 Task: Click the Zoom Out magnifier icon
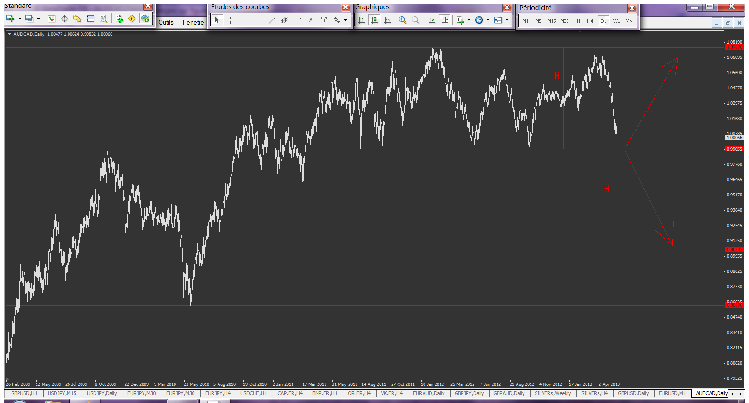click(x=416, y=20)
